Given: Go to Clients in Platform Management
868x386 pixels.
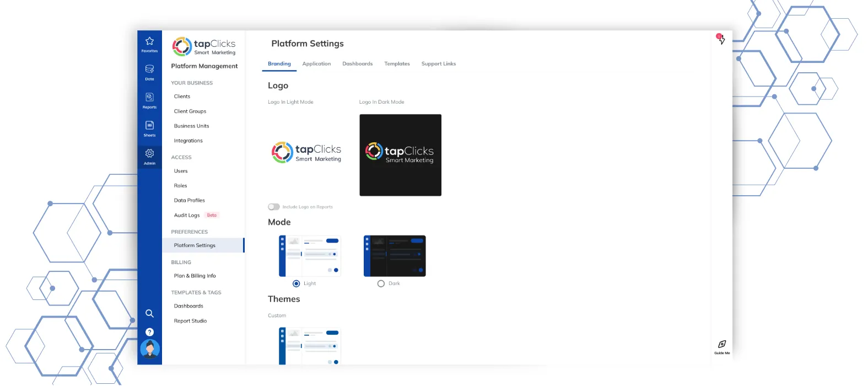Looking at the screenshot, I should [x=182, y=96].
